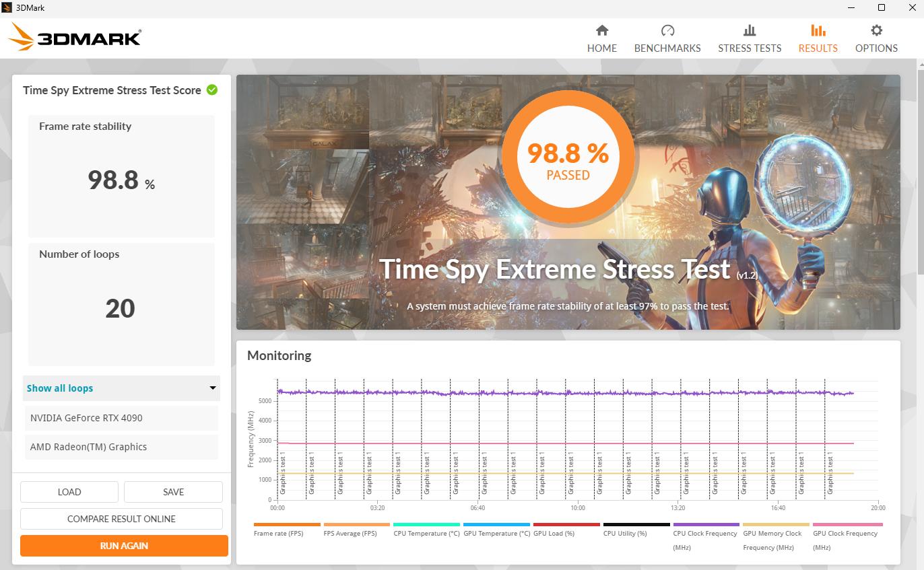Switch to the STRESS TESTS tab label
Viewport: 924px width, 570px height.
click(x=750, y=48)
